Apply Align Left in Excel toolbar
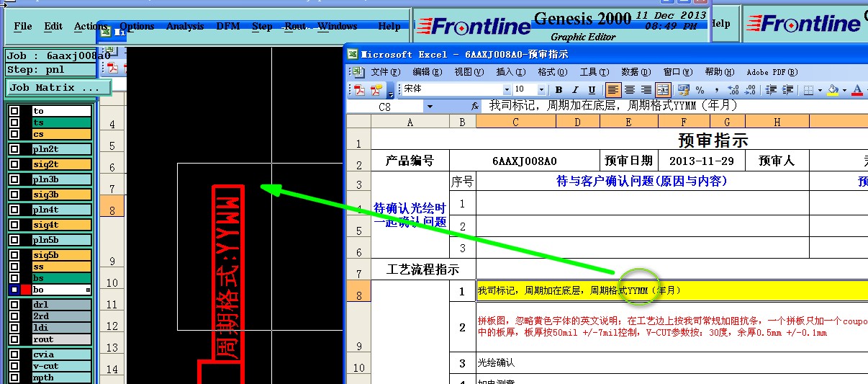The height and width of the screenshot is (384, 868). (612, 90)
